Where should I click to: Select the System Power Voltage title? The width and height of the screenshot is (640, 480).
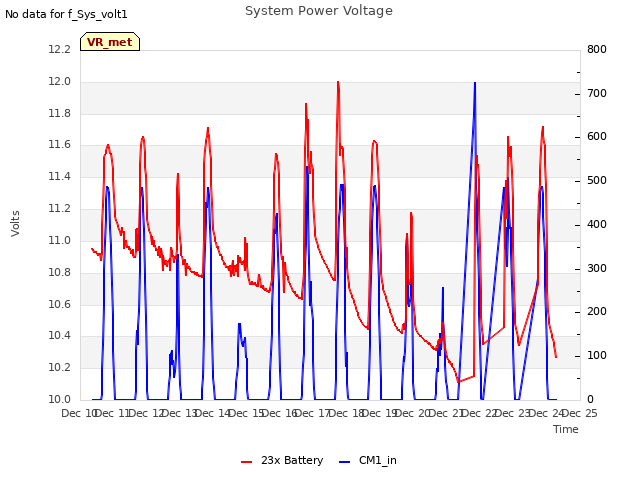pos(319,11)
